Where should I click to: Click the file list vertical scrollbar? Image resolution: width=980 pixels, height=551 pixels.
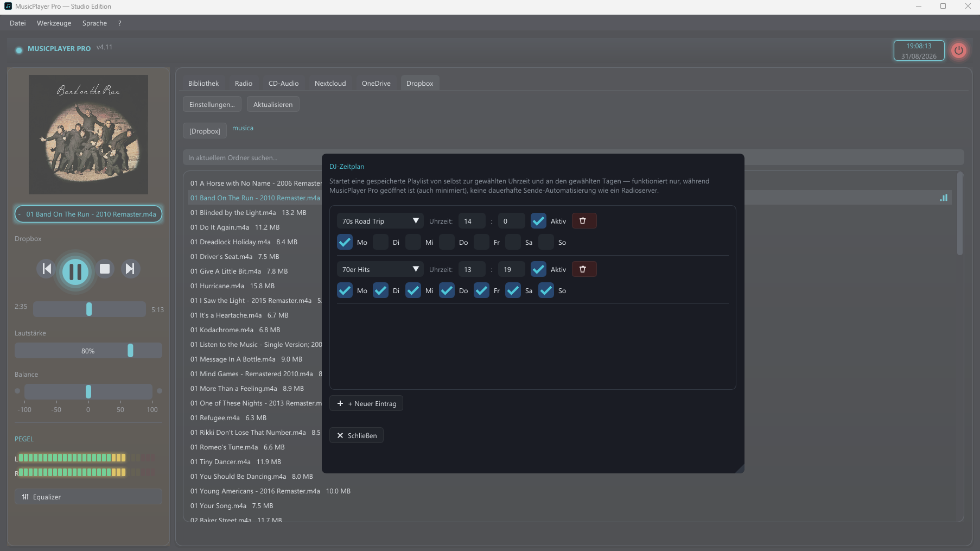tap(959, 214)
